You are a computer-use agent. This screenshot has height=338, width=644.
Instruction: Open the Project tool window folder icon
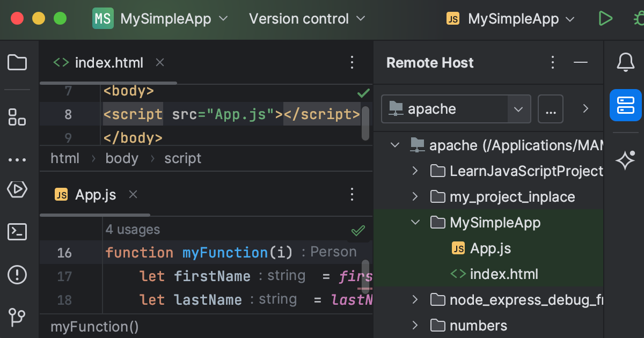pyautogui.click(x=17, y=62)
